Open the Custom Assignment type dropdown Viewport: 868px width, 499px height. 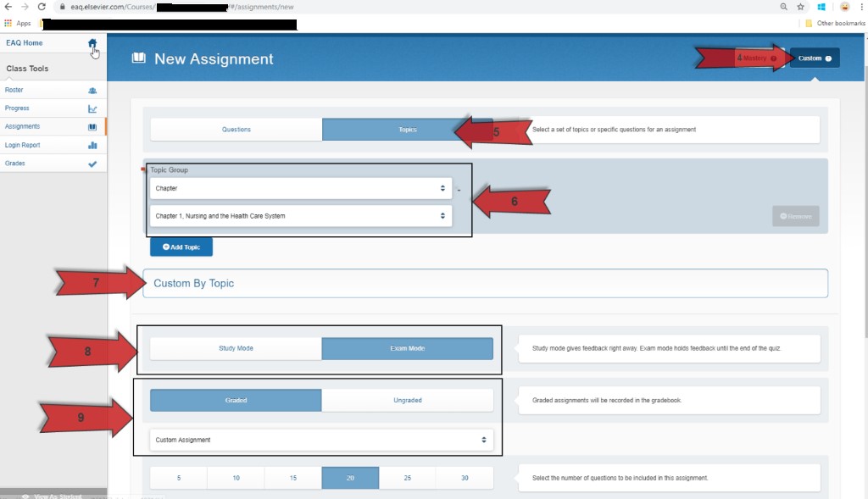click(x=320, y=439)
